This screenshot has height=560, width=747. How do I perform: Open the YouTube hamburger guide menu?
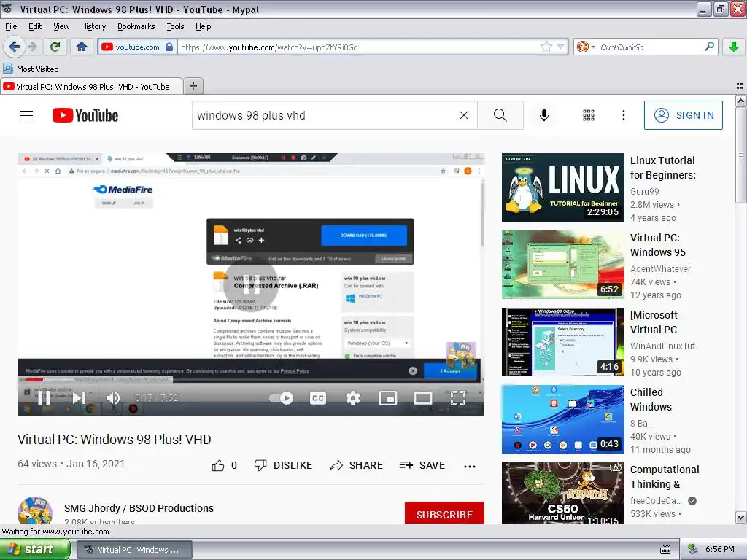tap(26, 115)
